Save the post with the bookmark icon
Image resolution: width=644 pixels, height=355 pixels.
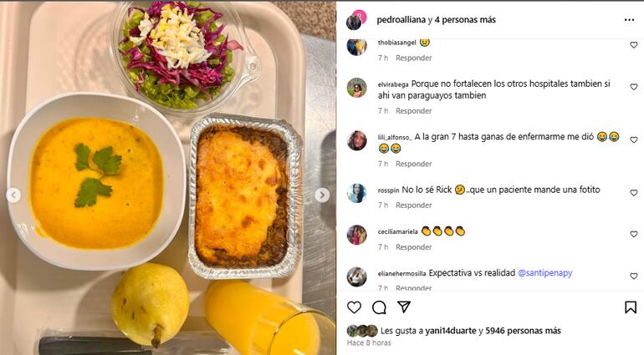631,307
